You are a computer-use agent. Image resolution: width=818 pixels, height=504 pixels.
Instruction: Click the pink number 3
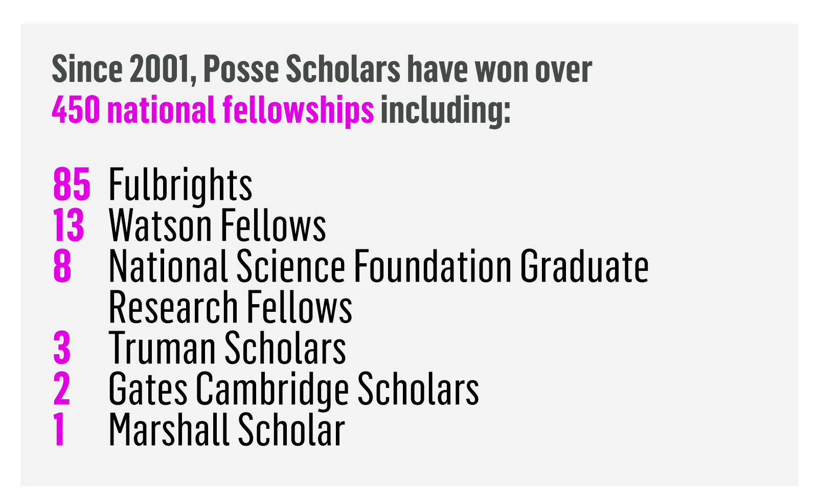click(x=62, y=348)
